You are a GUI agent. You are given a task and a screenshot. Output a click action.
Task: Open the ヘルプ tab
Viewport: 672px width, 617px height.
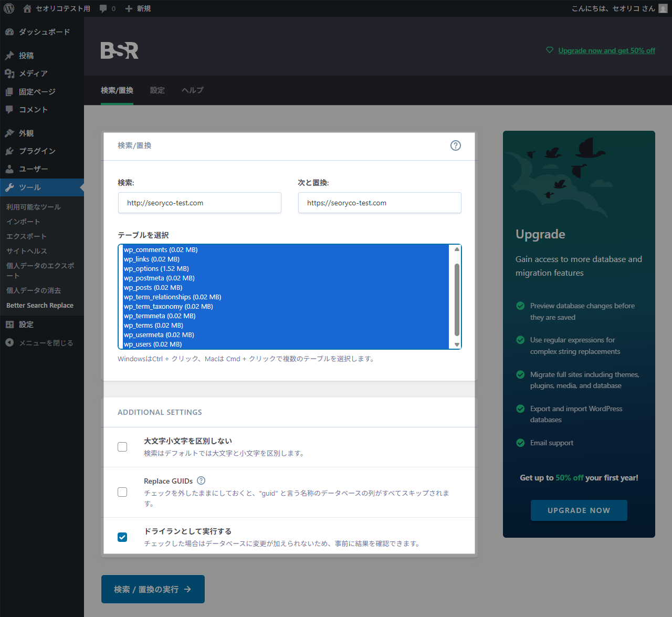[192, 90]
